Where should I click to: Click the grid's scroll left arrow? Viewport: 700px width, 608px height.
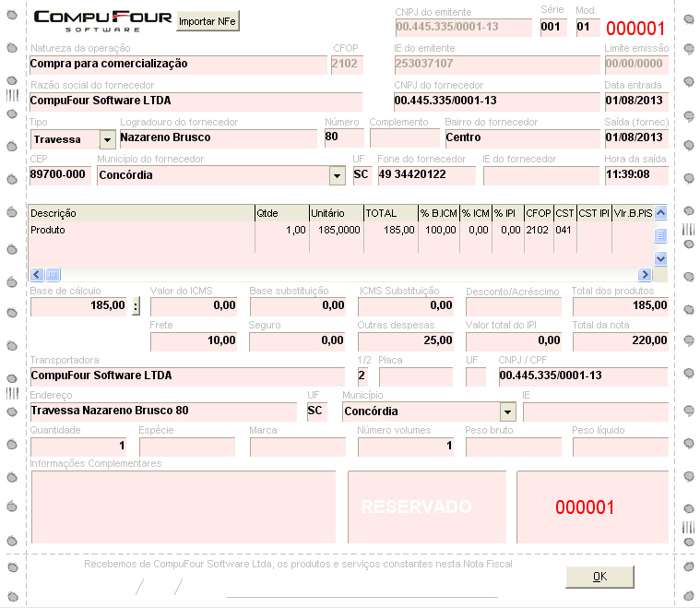tap(38, 274)
